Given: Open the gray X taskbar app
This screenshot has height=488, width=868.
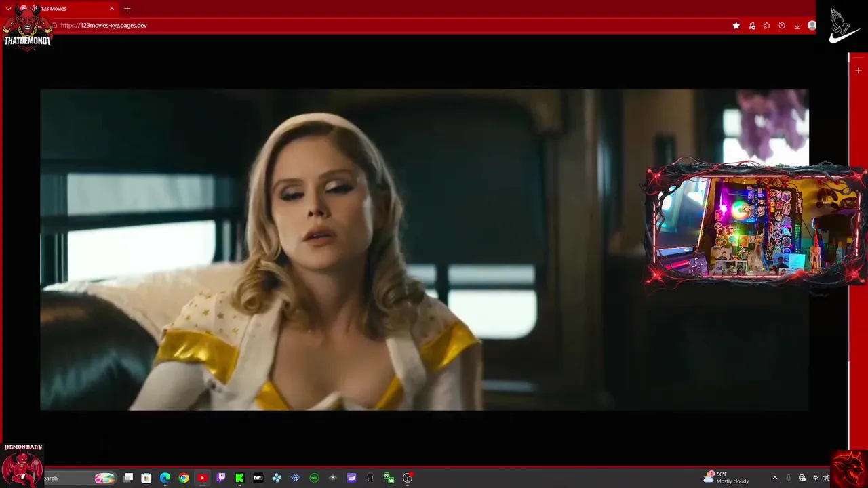Looking at the screenshot, I should point(333,478).
